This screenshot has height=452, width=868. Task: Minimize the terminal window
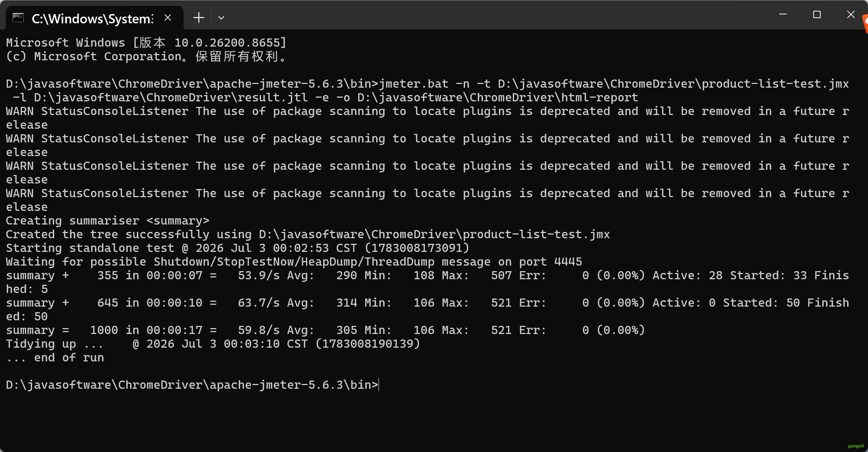coord(783,14)
